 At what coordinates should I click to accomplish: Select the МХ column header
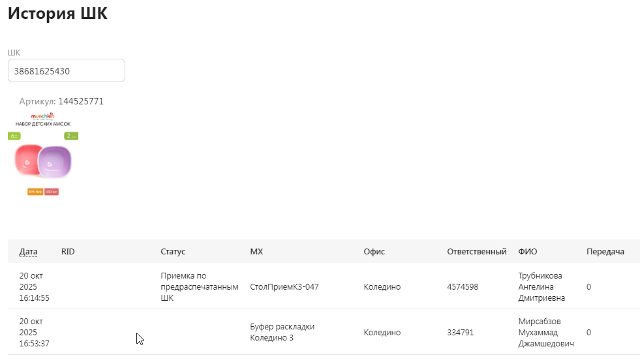(256, 251)
